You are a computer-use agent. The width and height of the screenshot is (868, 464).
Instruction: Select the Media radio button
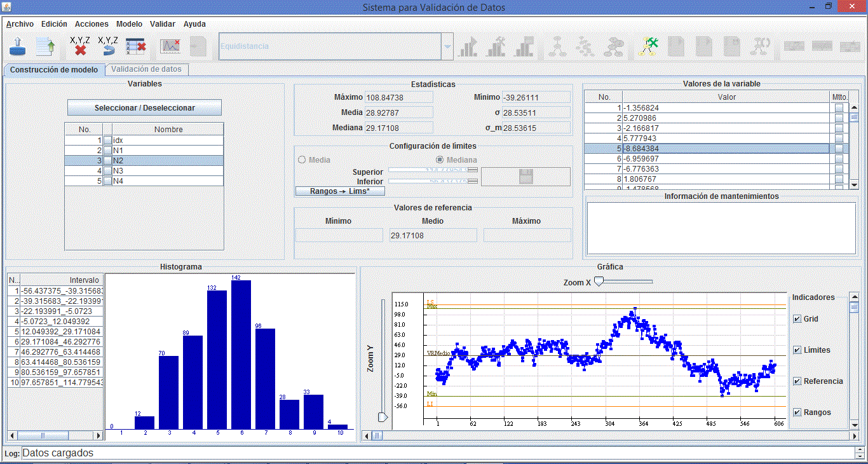(302, 160)
